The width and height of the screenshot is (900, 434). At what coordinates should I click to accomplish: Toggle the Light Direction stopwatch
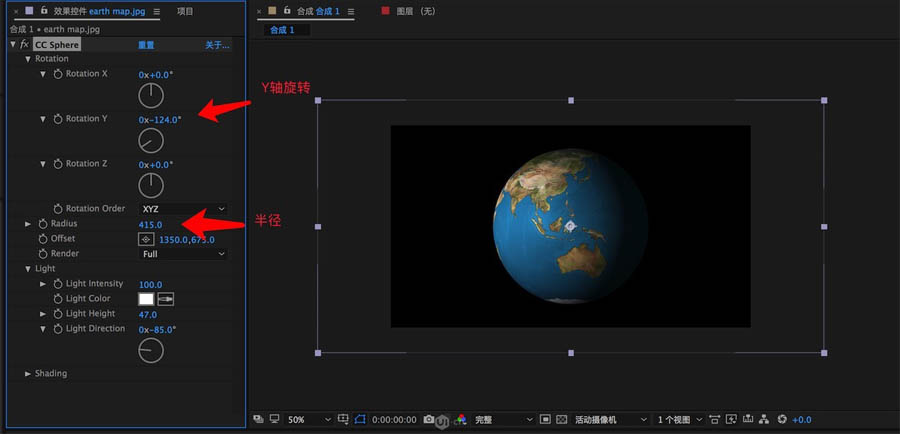point(57,329)
